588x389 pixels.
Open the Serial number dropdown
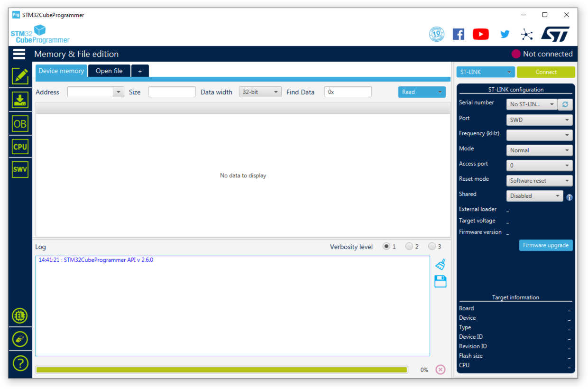coord(532,104)
